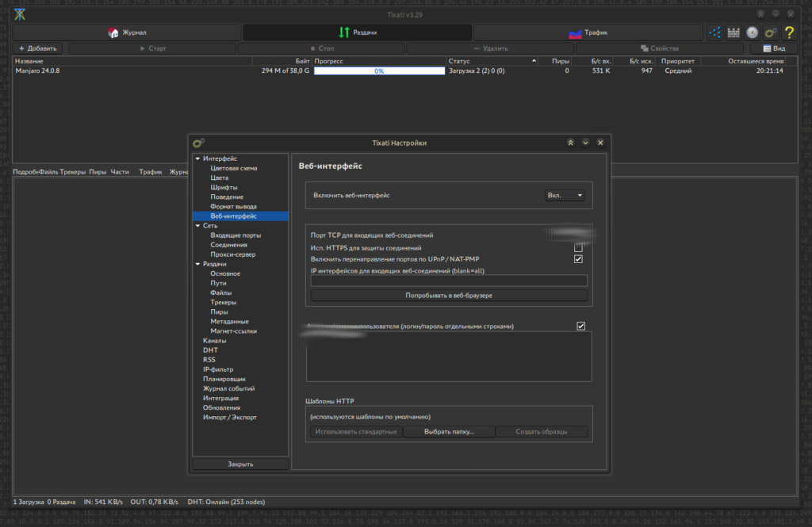
Task: Click the Tixati logo icon in title bar
Action: (x=20, y=14)
